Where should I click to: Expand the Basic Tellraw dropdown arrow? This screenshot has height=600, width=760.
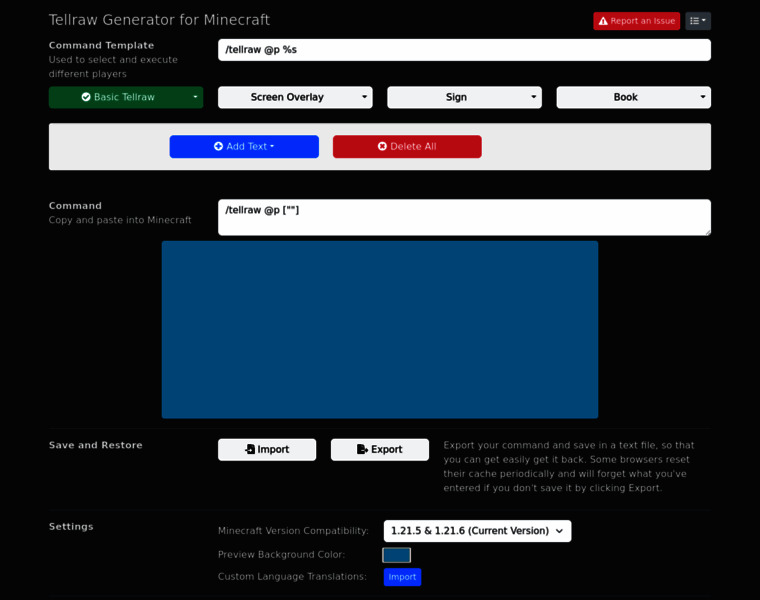point(195,97)
